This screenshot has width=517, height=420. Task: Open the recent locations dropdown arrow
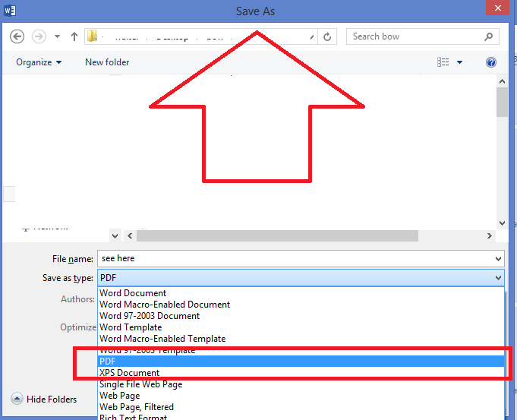[x=58, y=36]
